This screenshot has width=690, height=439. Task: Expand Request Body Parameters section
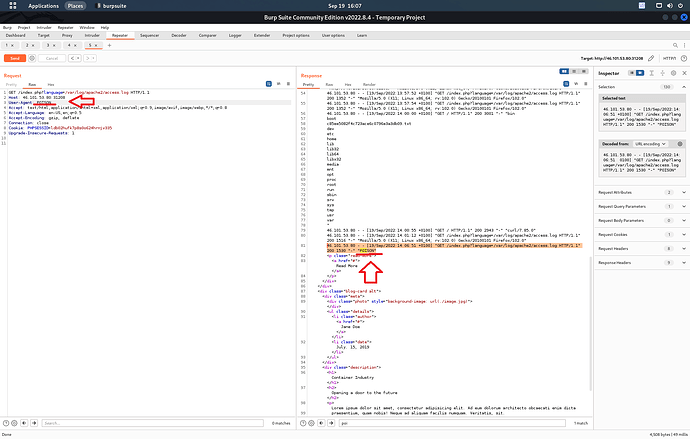pos(684,220)
